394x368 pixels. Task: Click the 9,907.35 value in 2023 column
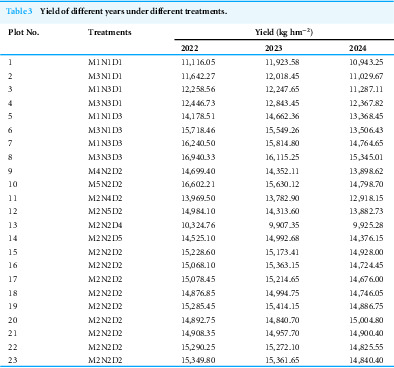pos(284,225)
